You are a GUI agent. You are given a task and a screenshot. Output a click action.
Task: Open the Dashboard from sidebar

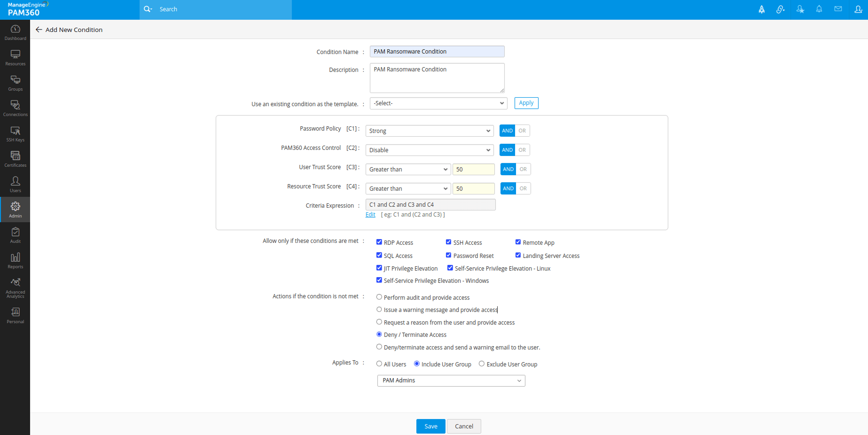click(15, 32)
